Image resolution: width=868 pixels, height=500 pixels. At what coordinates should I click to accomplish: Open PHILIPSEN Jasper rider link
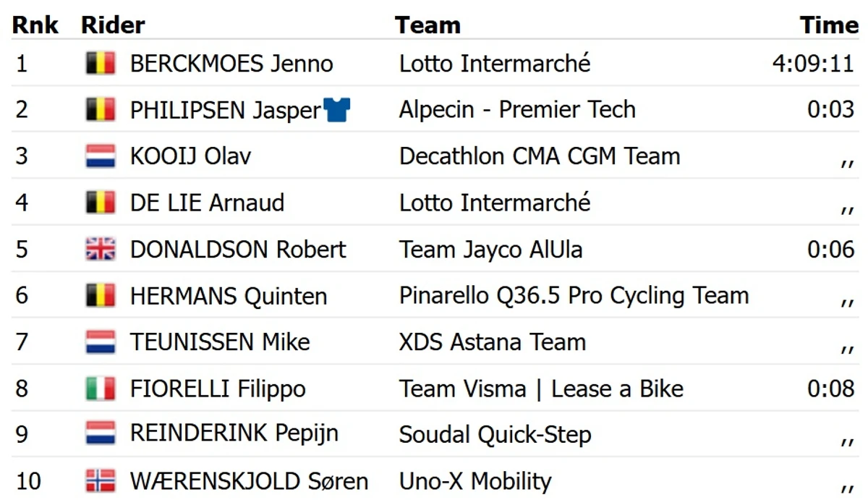tap(226, 110)
